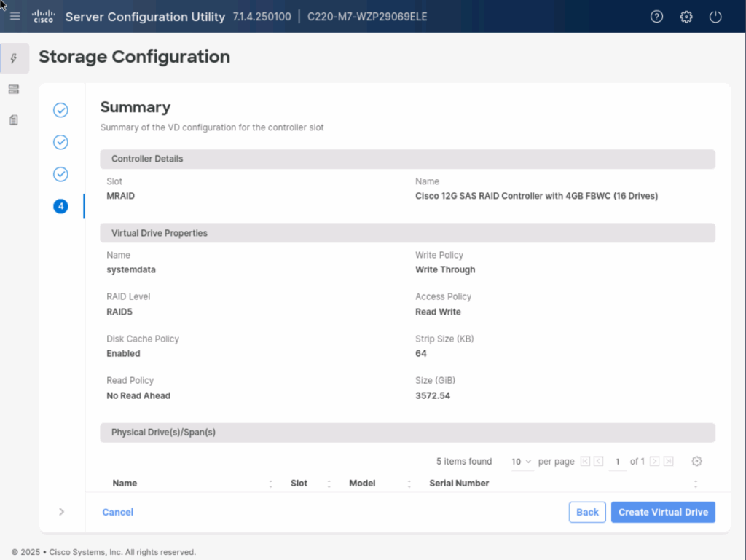Select the Cisco 12G SAS RAID Controller name
Viewport: 746px width, 560px height.
coord(536,196)
